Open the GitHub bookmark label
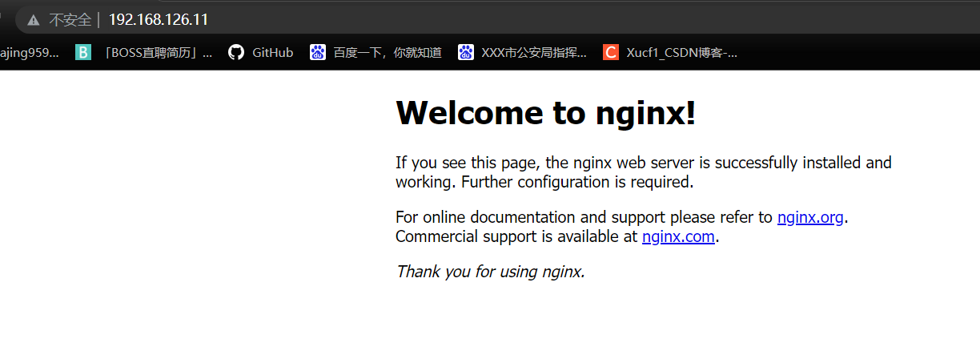Image resolution: width=980 pixels, height=359 pixels. pos(272,53)
